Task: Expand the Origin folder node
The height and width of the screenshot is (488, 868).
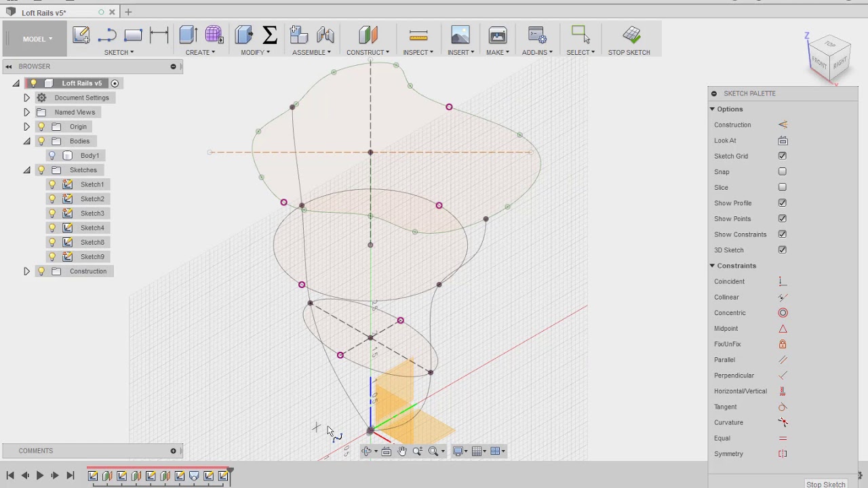Action: tap(26, 127)
